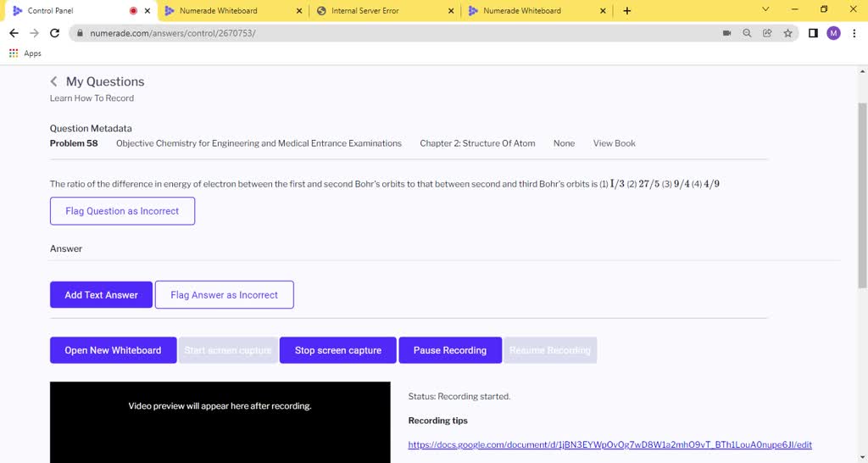
Task: Click the page vertical scrollbar
Action: [x=862, y=170]
